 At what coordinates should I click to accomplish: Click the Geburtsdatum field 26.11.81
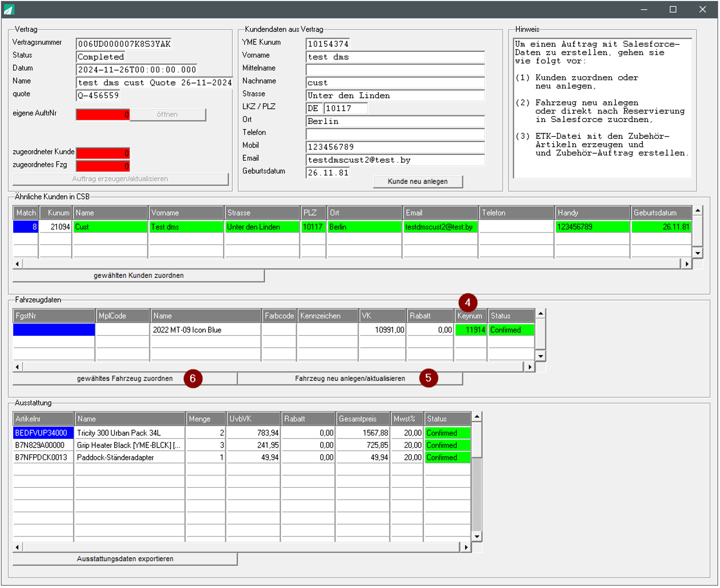328,173
